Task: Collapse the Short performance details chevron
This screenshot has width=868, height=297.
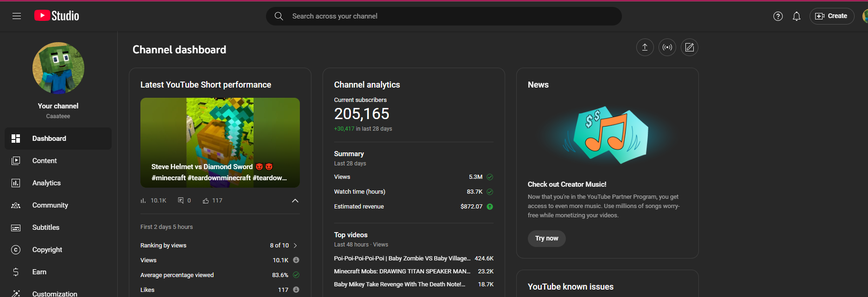Action: point(295,201)
